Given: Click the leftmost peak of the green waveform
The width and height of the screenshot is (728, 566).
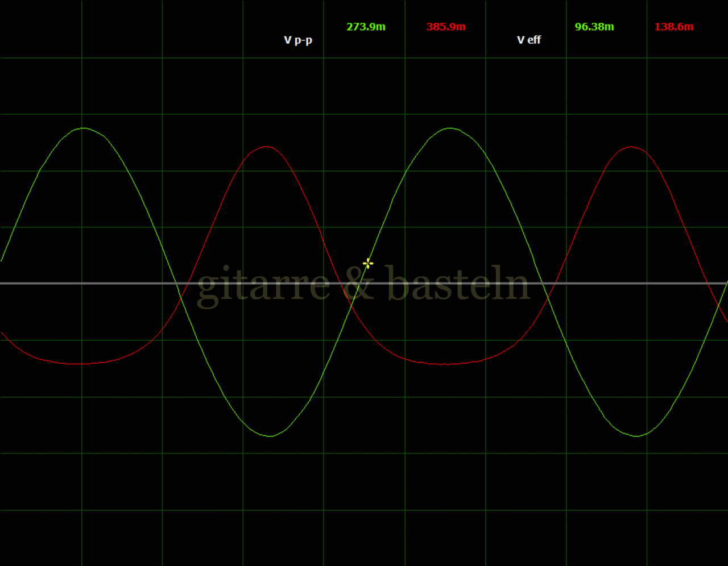Looking at the screenshot, I should pos(84,128).
